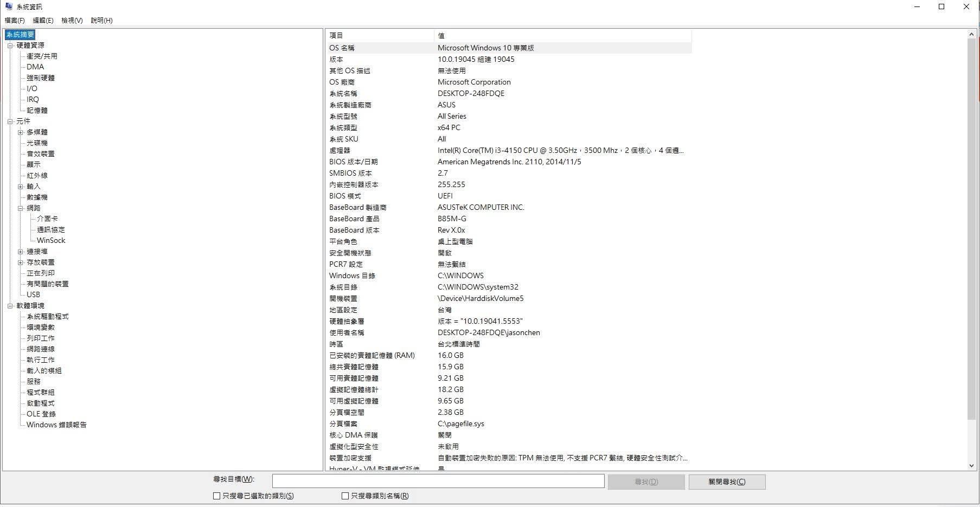Open the 檢視(V) menu
Screen dimensions: 980x507
pos(72,21)
